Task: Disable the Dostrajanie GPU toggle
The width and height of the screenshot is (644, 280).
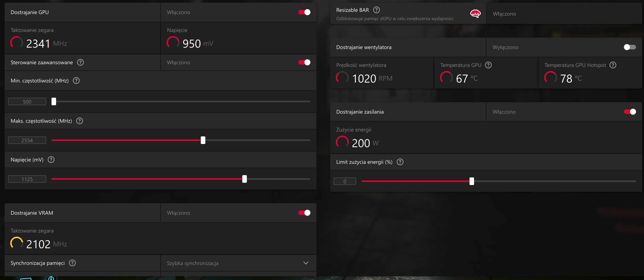Action: [304, 12]
